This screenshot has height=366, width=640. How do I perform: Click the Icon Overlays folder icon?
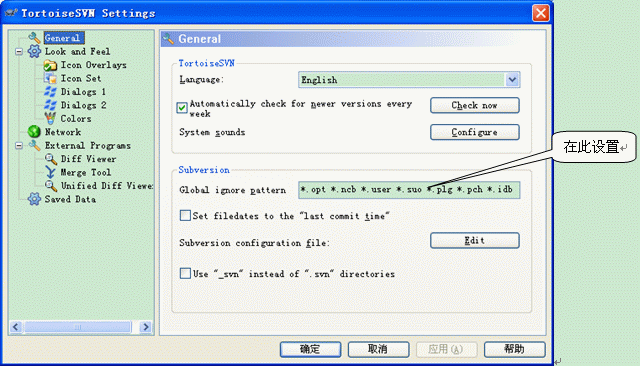[50, 65]
